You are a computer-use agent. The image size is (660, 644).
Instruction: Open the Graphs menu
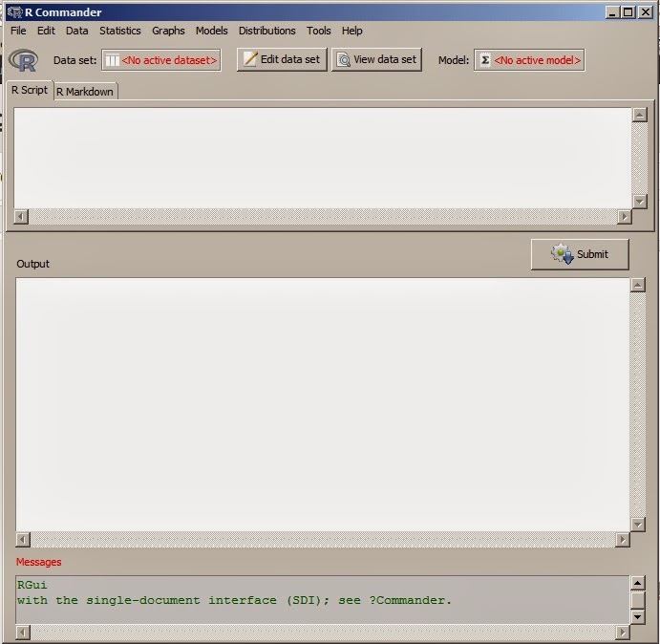[168, 31]
